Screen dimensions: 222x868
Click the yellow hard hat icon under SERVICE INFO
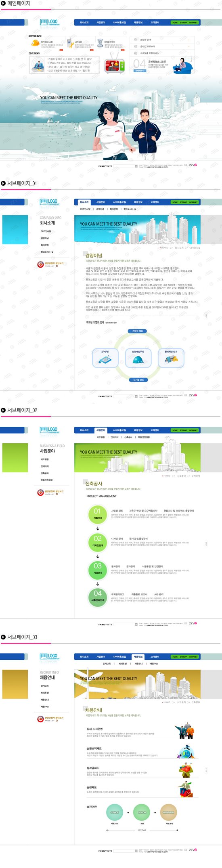[35, 44]
